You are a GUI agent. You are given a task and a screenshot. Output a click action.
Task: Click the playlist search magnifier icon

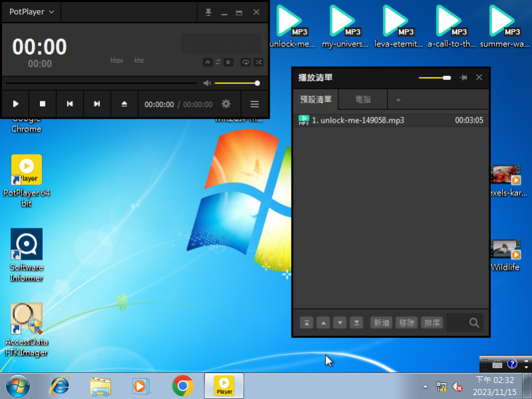tap(474, 322)
